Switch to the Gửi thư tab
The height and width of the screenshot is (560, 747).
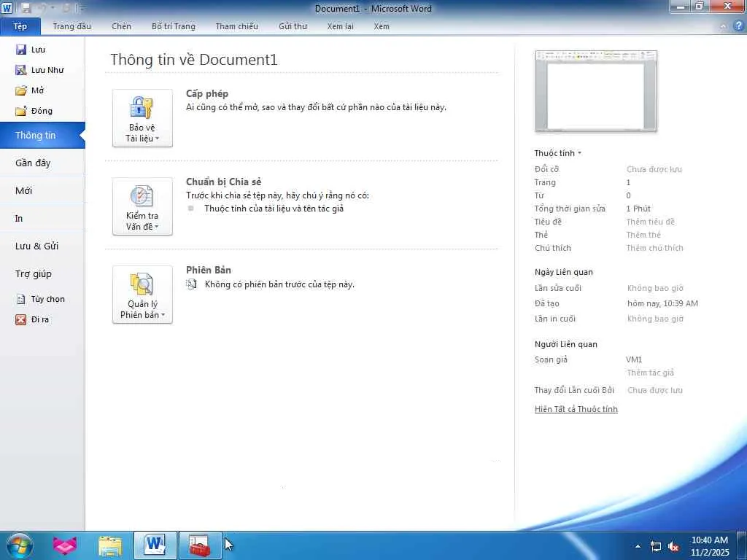[293, 26]
